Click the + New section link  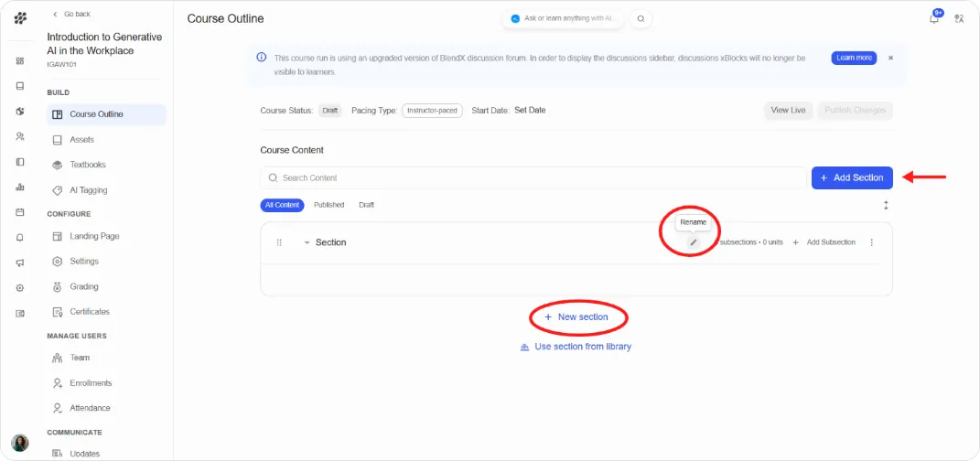(576, 317)
